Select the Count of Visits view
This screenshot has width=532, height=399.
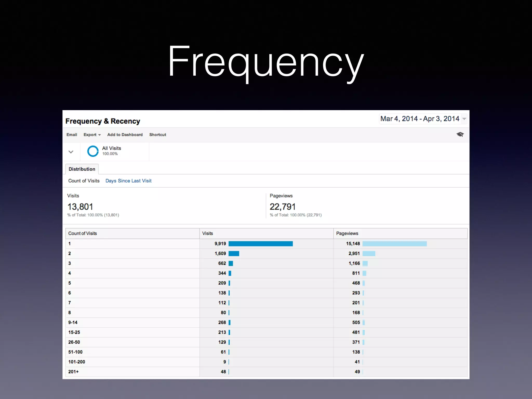pos(84,181)
